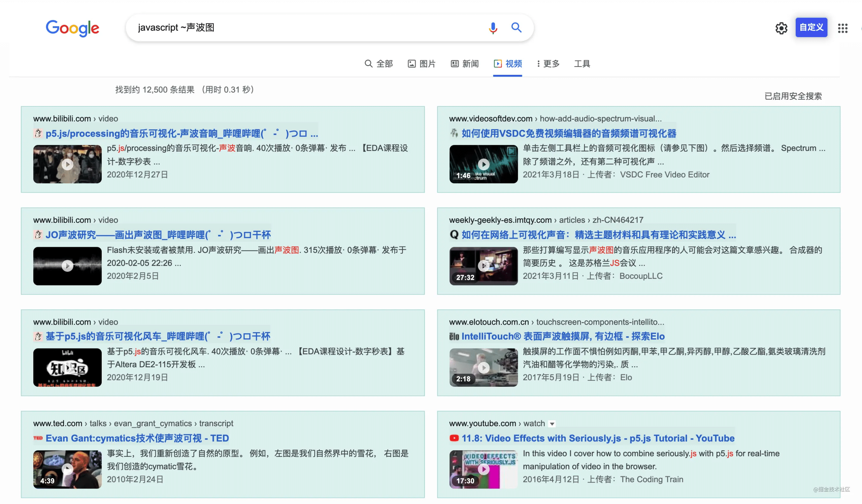Switch to the 全部 tab
862x504 pixels.
pyautogui.click(x=379, y=64)
